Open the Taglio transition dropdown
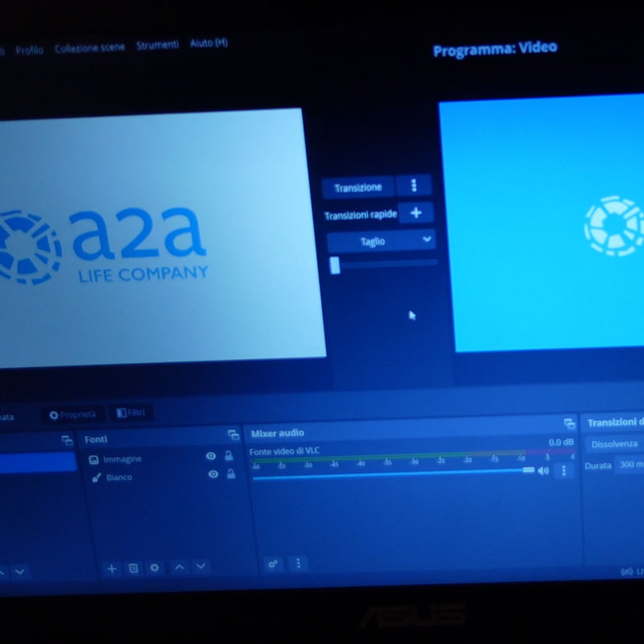 [x=381, y=241]
